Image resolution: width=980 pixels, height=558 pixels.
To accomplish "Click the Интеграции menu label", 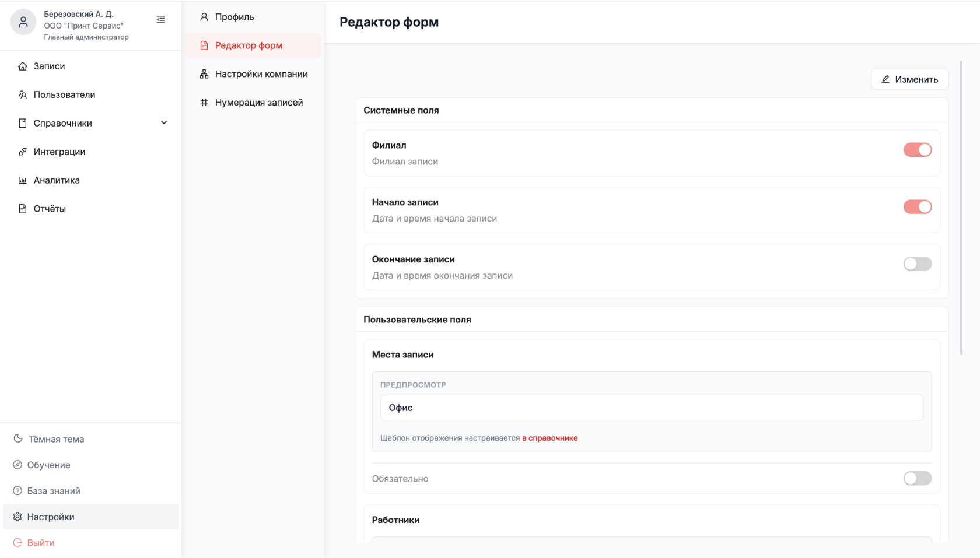I will tap(60, 152).
